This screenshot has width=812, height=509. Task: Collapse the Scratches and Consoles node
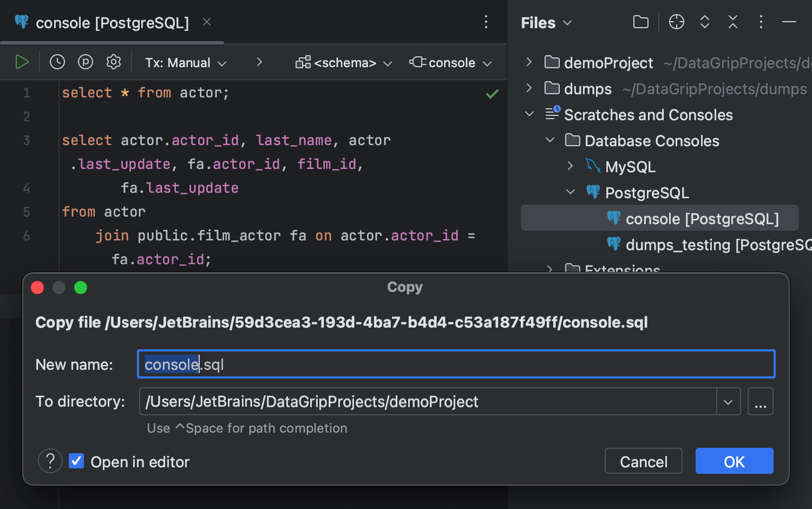pyautogui.click(x=529, y=114)
